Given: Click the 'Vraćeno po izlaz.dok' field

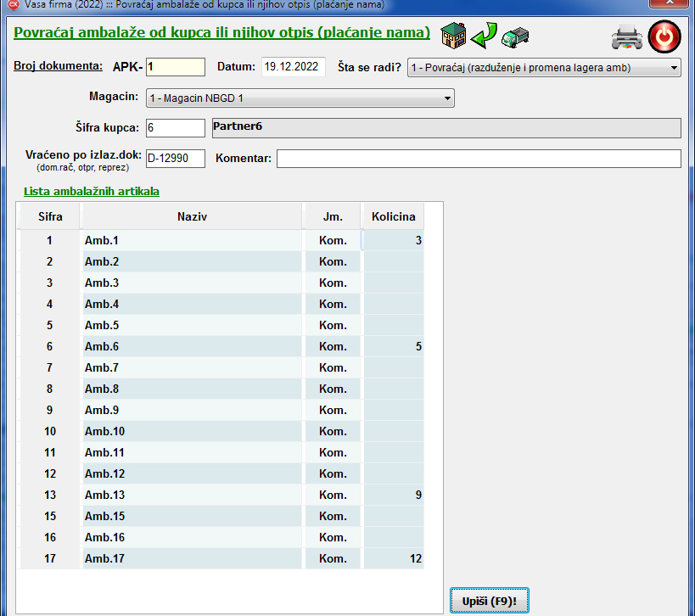Looking at the screenshot, I should [176, 158].
